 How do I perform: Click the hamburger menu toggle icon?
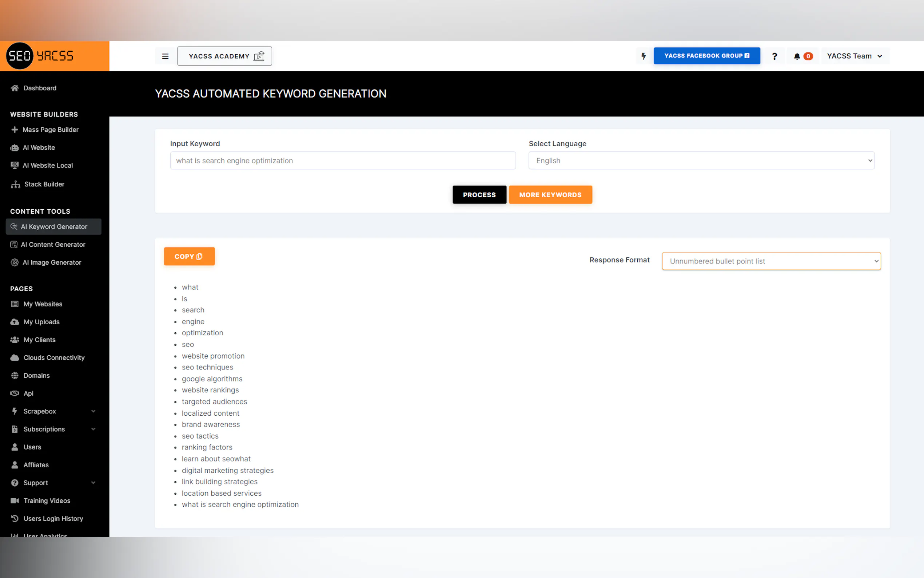pyautogui.click(x=165, y=56)
